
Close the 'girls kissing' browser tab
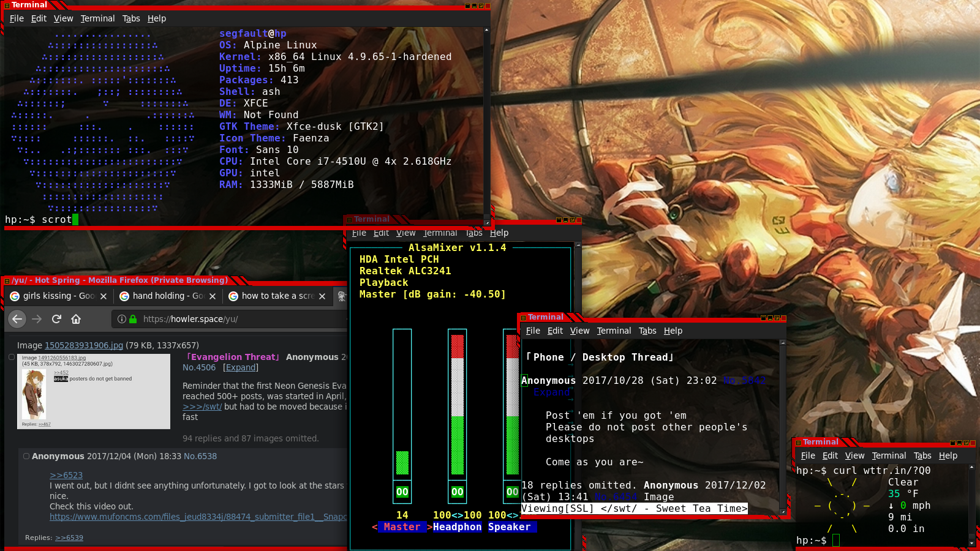click(x=104, y=296)
